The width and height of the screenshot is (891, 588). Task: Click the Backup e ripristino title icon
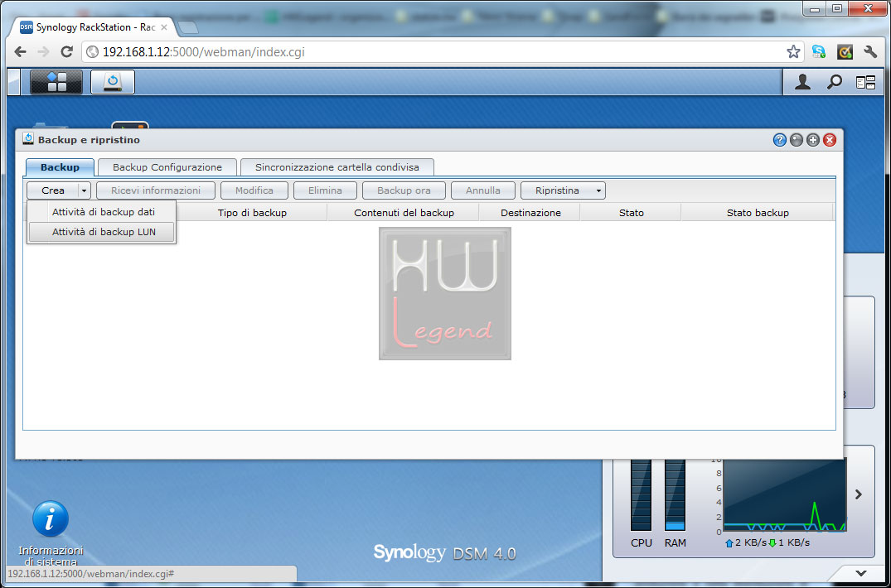click(28, 139)
